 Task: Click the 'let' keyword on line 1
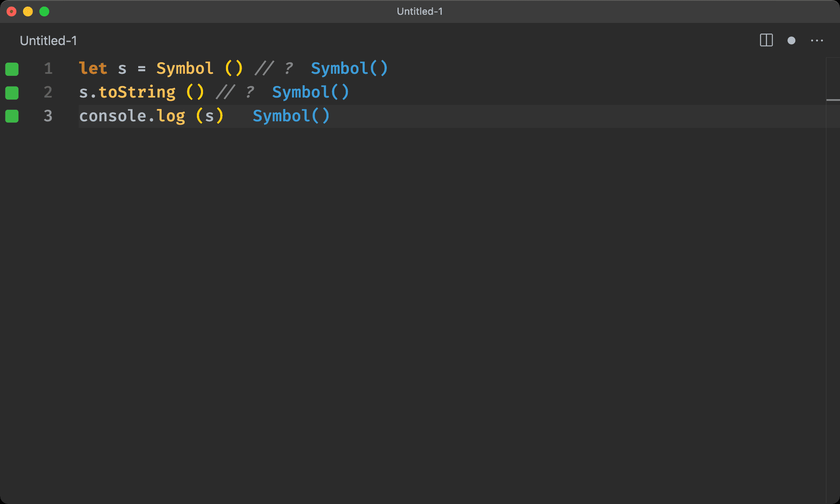[93, 68]
